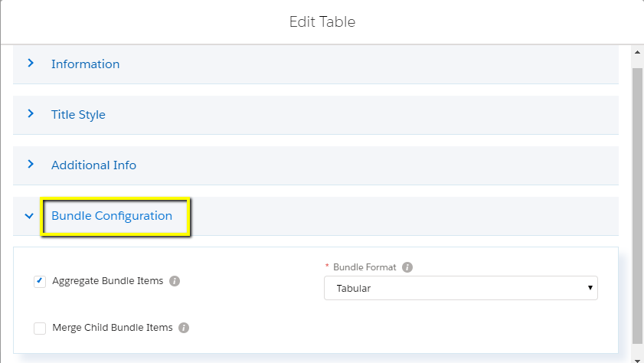
Task: Click the Merge Child Bundle Items label
Action: pyautogui.click(x=113, y=328)
